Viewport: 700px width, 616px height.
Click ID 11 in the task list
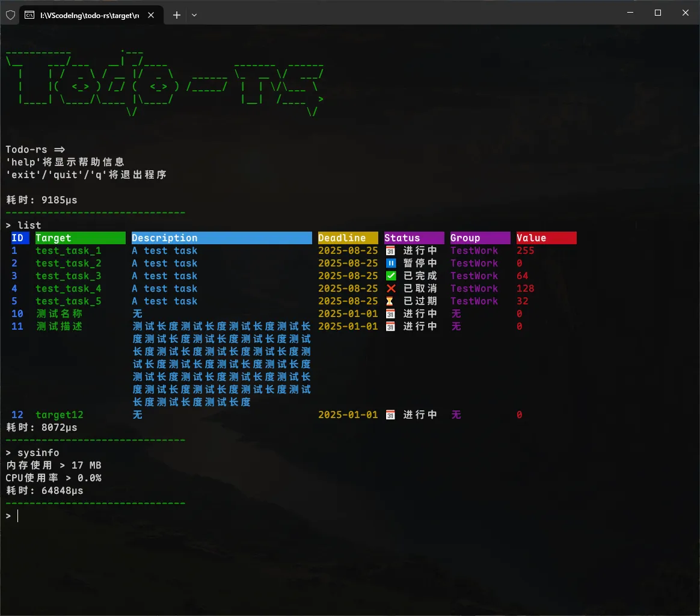pos(17,327)
